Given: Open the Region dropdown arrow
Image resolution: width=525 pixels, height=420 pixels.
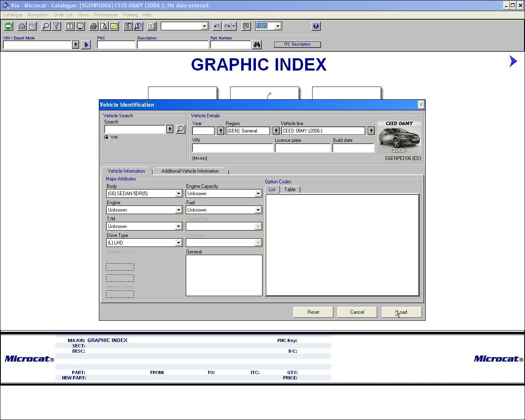Looking at the screenshot, I should (276, 131).
